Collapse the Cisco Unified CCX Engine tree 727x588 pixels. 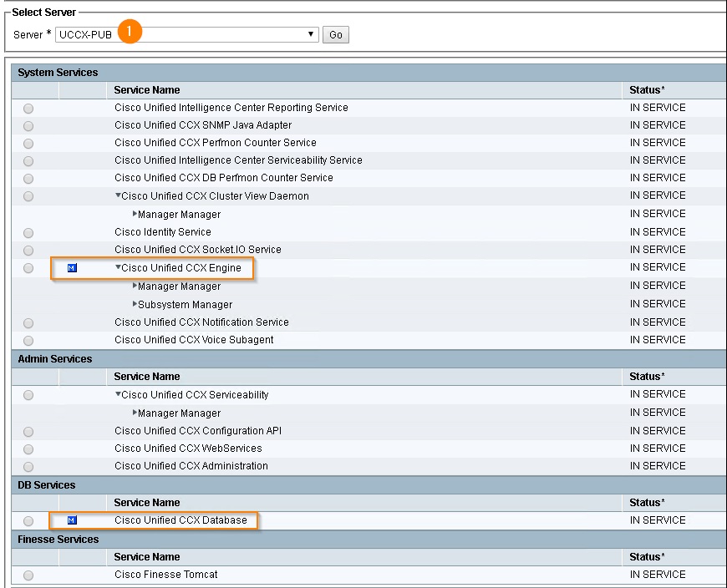coord(118,267)
